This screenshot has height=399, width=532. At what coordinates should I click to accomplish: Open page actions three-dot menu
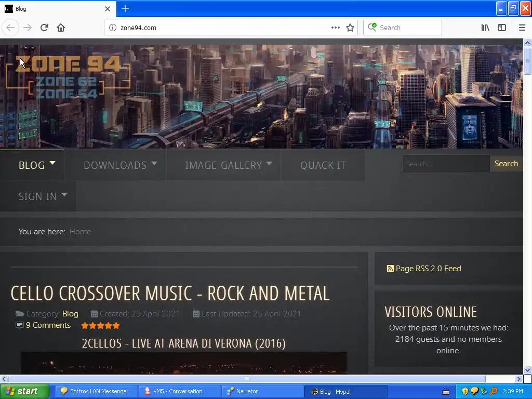336,28
